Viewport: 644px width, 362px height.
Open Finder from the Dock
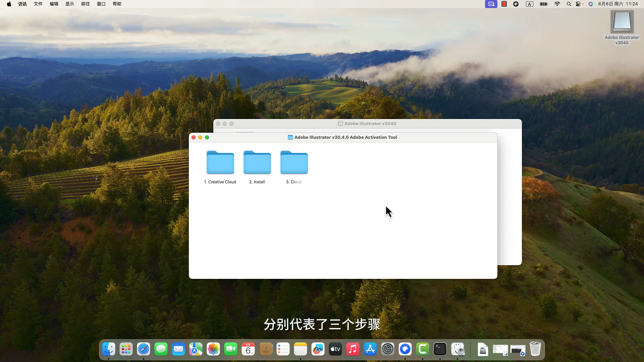point(109,349)
